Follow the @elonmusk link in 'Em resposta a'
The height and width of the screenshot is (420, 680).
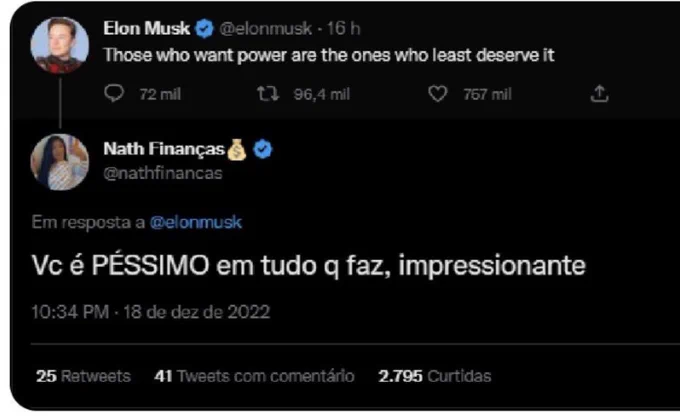tap(196, 222)
